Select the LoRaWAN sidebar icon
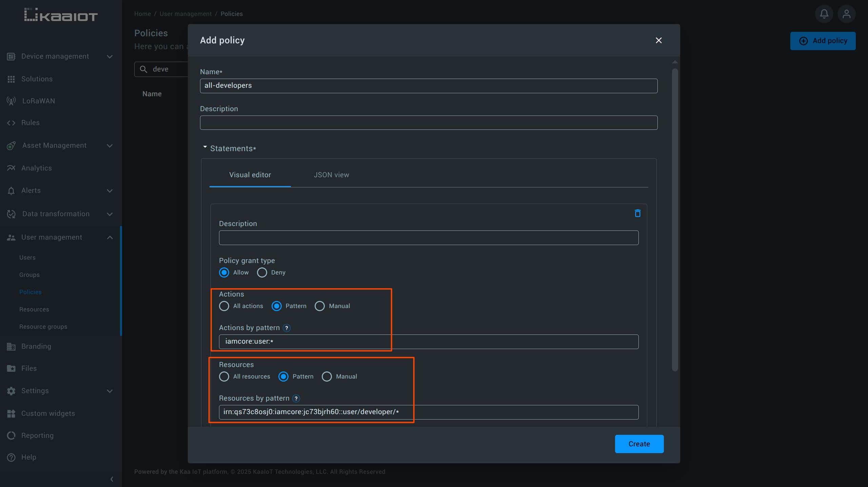868x487 pixels. [11, 101]
